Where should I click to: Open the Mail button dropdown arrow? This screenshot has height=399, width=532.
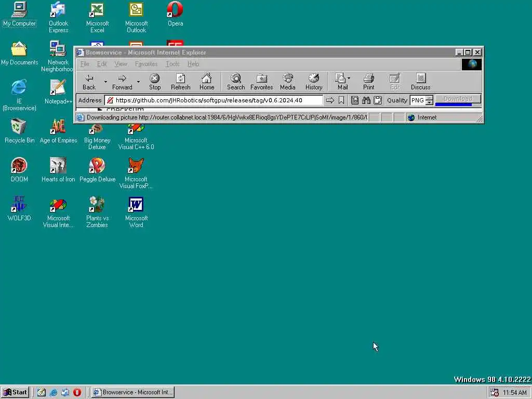[x=349, y=79]
